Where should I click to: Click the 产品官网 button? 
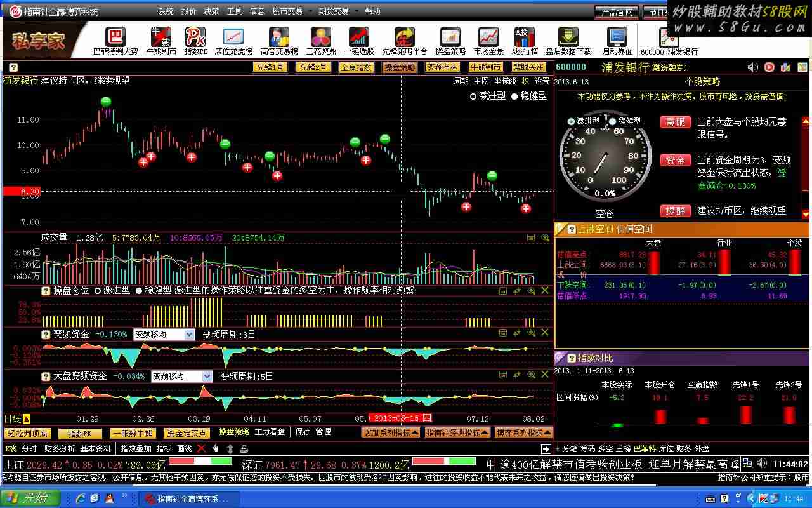tap(617, 12)
